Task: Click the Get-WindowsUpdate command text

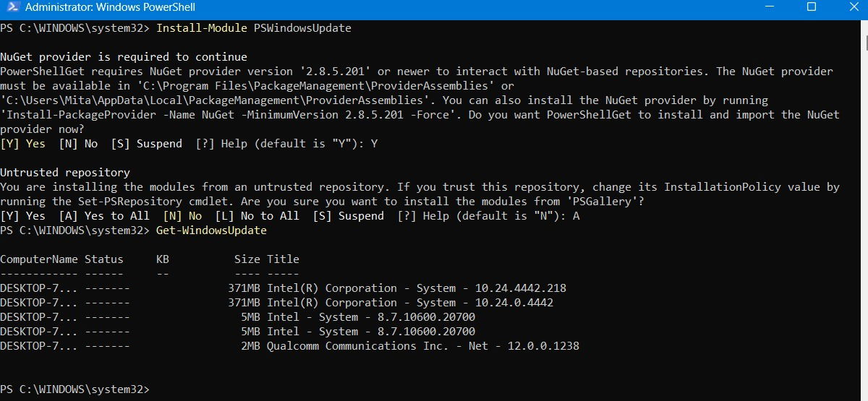Action: tap(211, 230)
